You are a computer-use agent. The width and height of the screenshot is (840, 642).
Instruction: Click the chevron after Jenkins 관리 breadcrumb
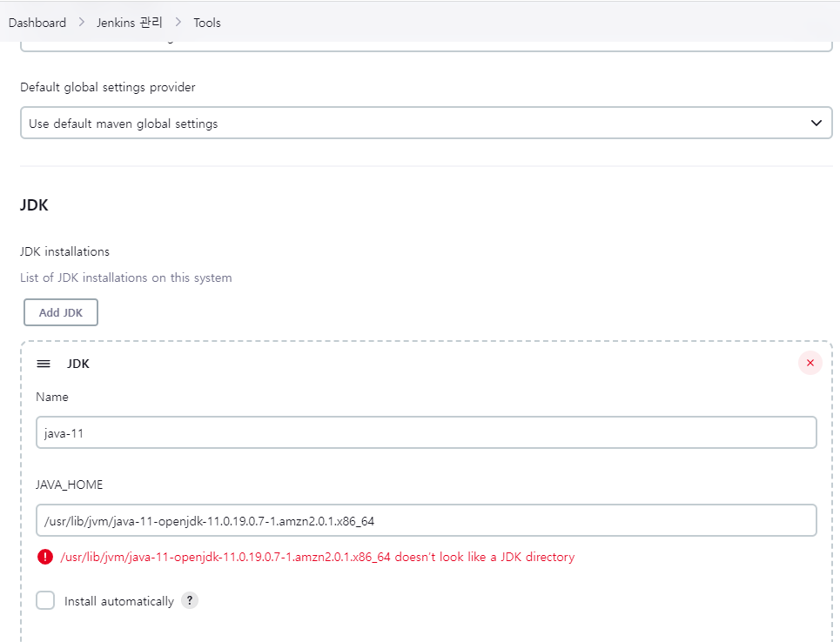[178, 22]
